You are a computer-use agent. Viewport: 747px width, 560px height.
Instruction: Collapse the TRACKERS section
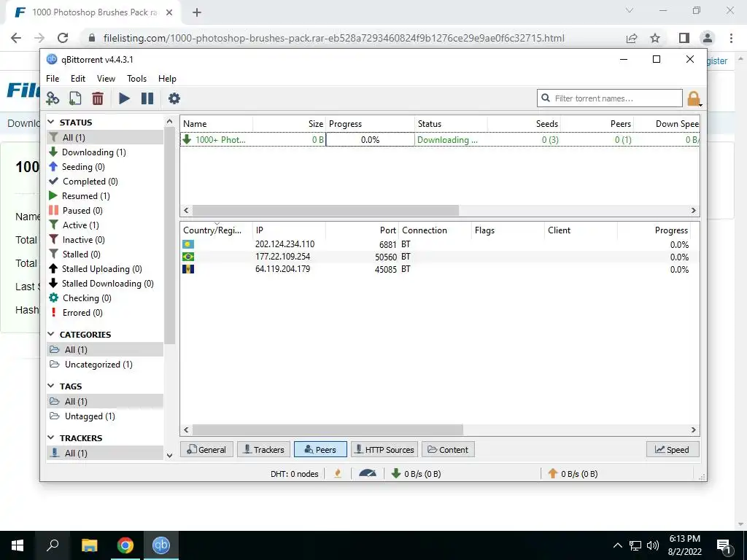click(52, 437)
